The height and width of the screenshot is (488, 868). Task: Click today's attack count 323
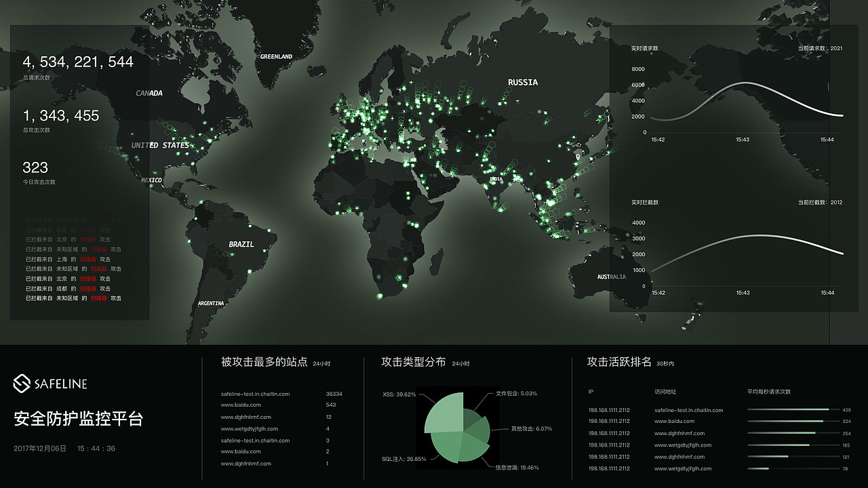point(35,167)
